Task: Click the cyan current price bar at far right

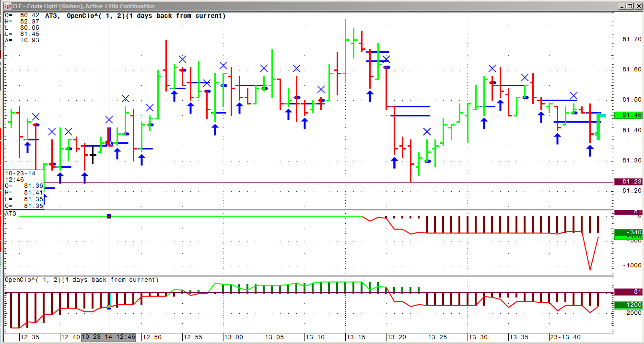Action: (598, 126)
